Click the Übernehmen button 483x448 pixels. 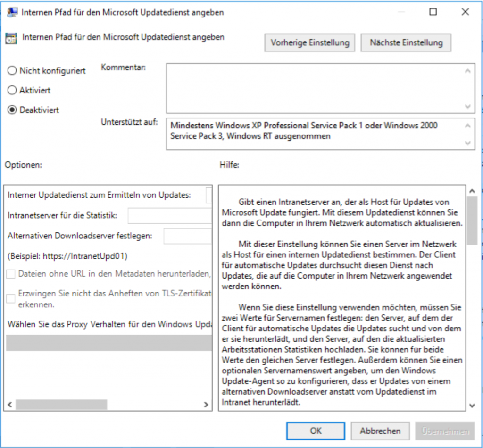click(x=445, y=431)
